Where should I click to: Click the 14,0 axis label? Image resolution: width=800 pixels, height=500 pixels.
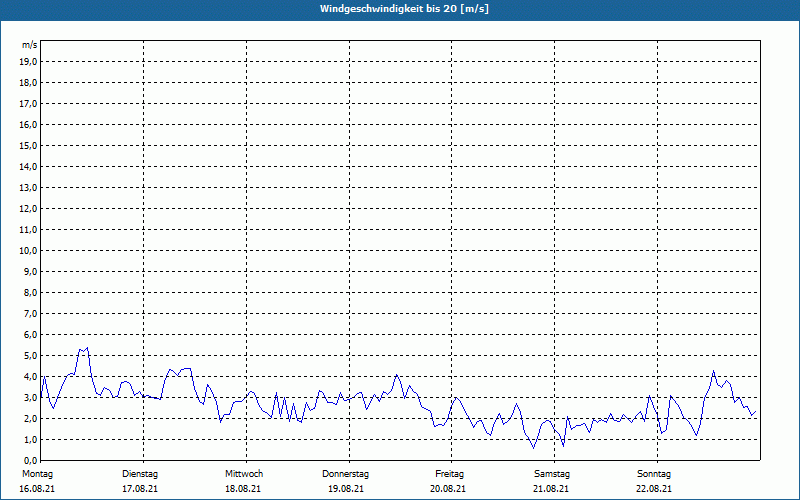(x=28, y=166)
